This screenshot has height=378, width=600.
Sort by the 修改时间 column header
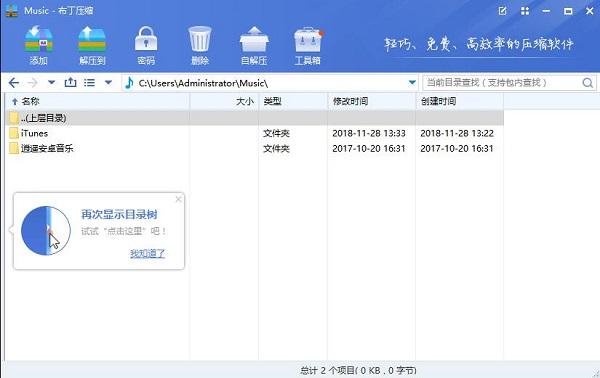[x=372, y=101]
